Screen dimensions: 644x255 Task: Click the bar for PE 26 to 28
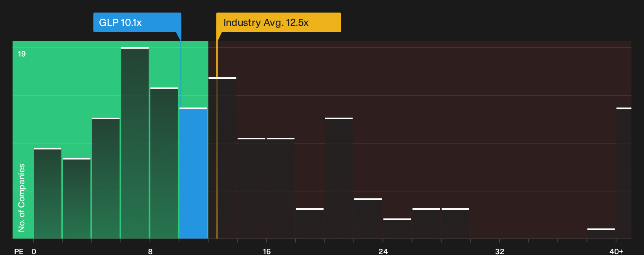pyautogui.click(x=426, y=224)
